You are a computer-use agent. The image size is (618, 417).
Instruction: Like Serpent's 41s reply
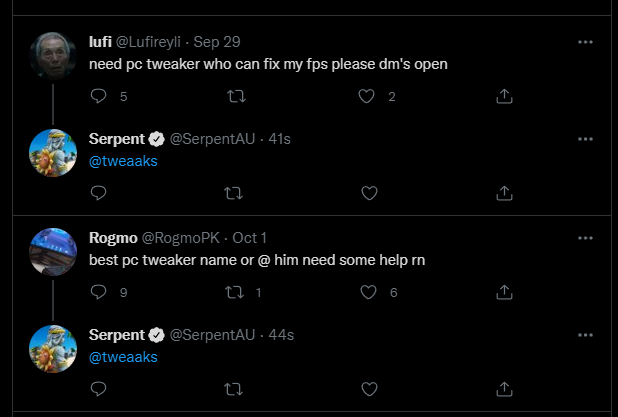[x=368, y=193]
